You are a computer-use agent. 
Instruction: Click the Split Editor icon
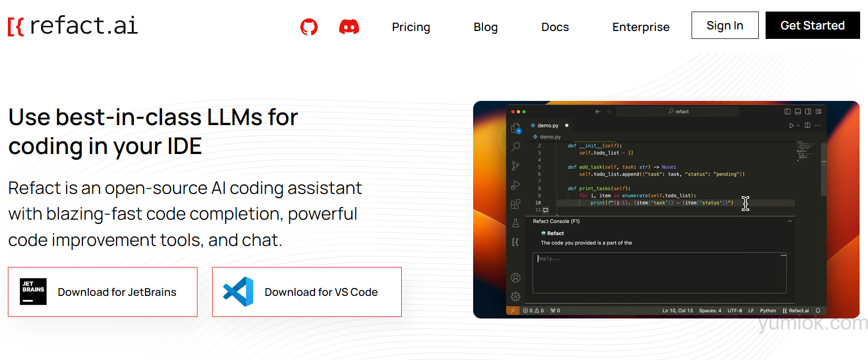(808, 126)
